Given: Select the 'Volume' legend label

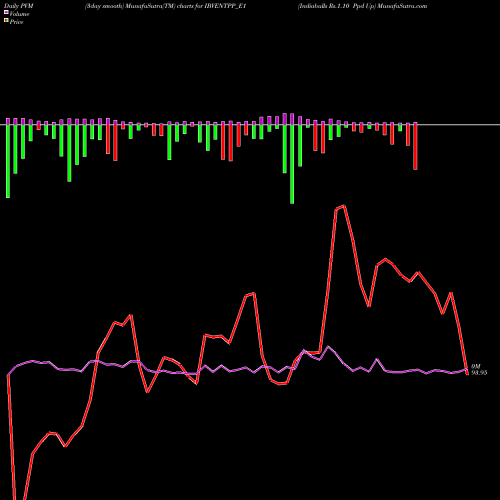Looking at the screenshot, I should [x=19, y=14].
